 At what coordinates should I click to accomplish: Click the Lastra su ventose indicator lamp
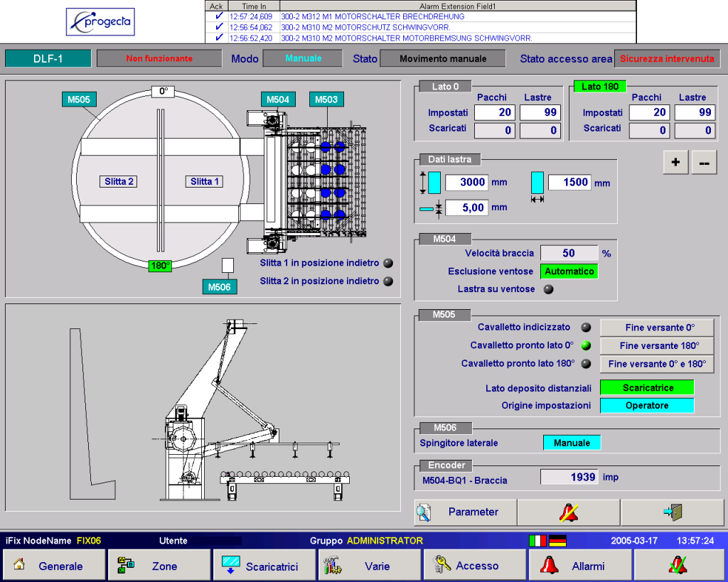(549, 289)
